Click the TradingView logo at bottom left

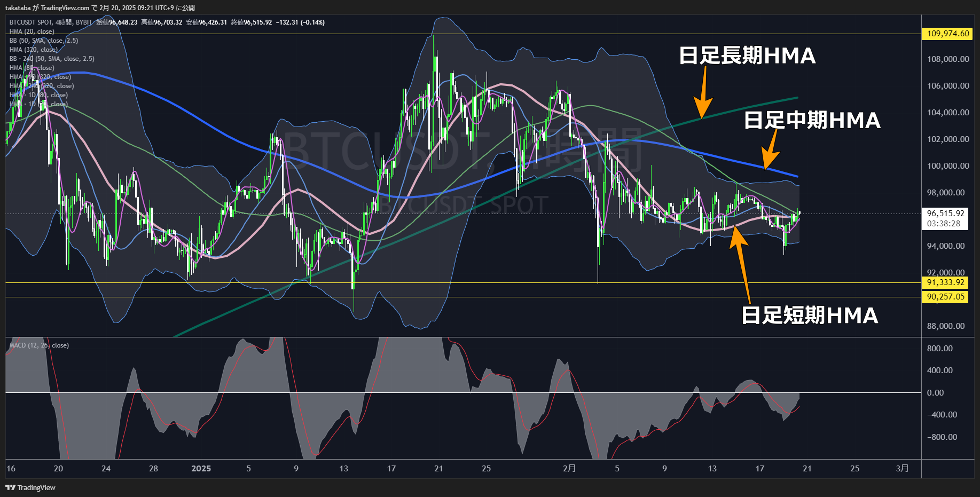30,487
